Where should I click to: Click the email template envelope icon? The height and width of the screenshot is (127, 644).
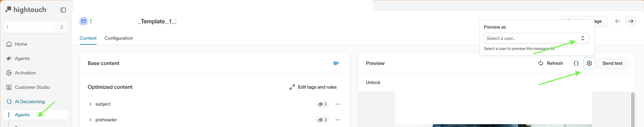pyautogui.click(x=83, y=21)
